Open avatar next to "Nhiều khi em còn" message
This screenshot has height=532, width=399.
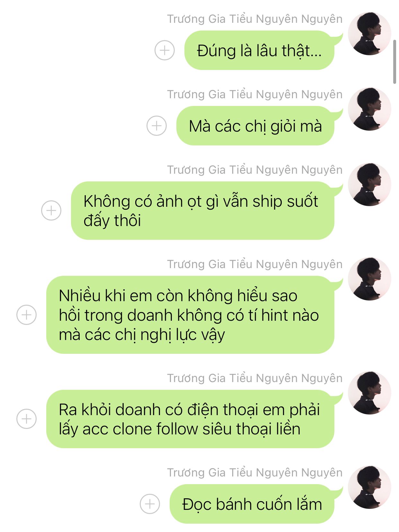pyautogui.click(x=369, y=279)
